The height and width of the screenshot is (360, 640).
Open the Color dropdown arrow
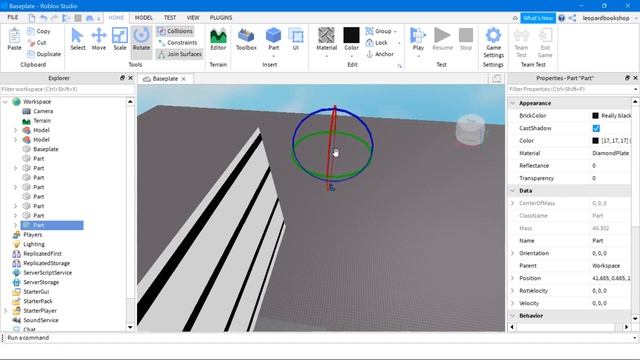pyautogui.click(x=351, y=56)
